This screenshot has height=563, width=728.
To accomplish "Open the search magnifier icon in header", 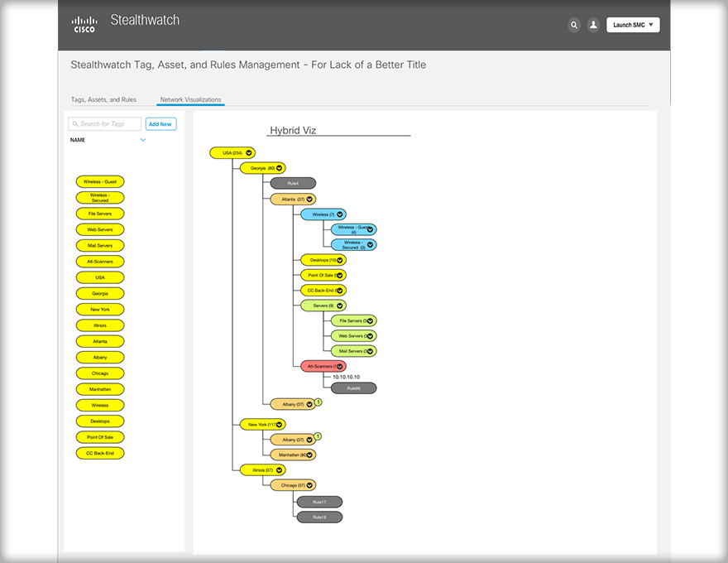I will (574, 25).
